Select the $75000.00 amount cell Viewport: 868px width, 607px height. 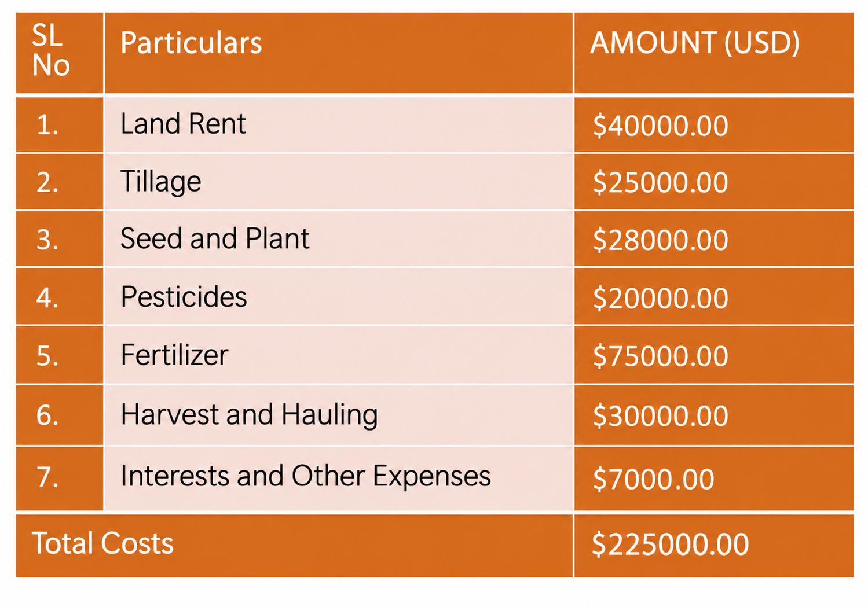(x=714, y=355)
